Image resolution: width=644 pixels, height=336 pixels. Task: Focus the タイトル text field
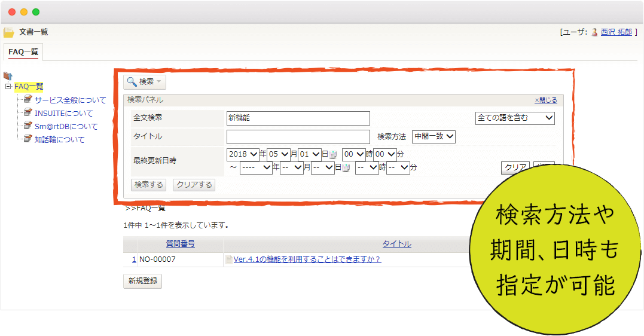[298, 137]
